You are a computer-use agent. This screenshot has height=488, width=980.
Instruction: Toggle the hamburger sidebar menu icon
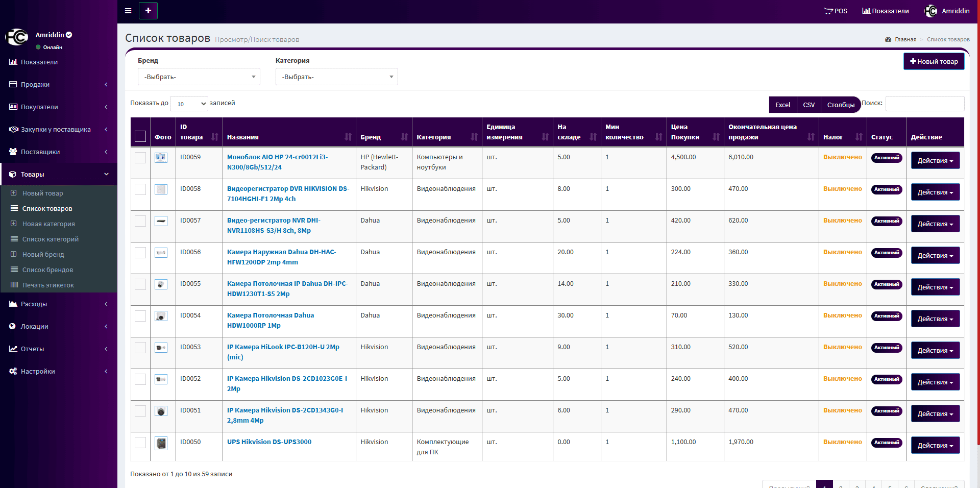(x=128, y=11)
